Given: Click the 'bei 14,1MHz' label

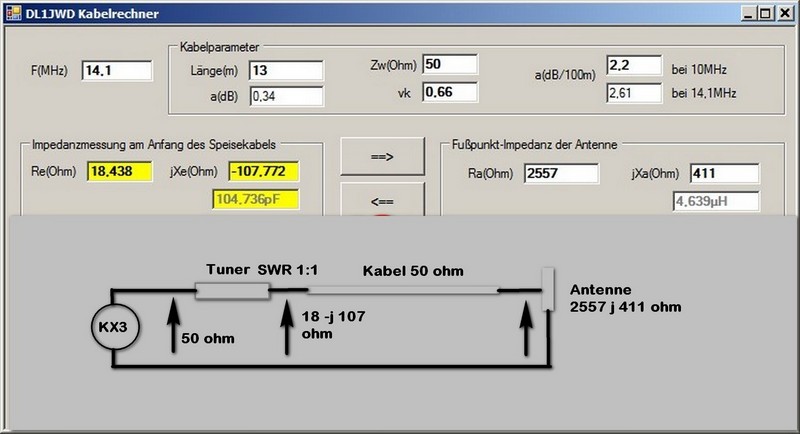Looking at the screenshot, I should (x=704, y=93).
